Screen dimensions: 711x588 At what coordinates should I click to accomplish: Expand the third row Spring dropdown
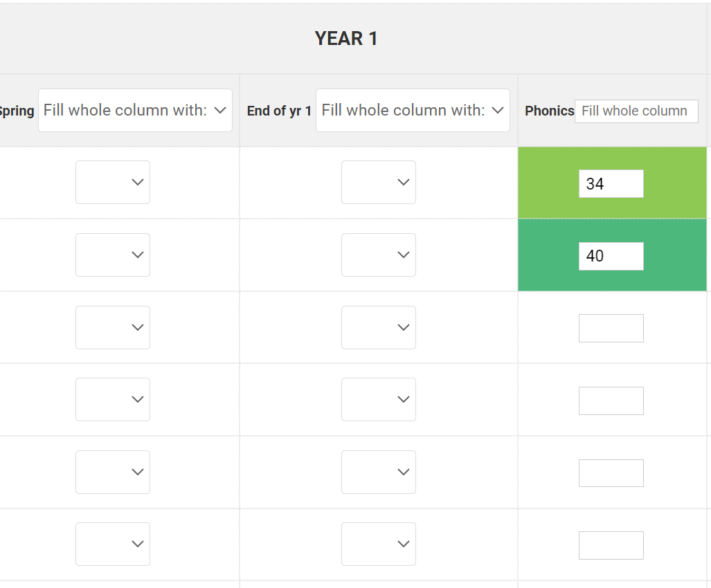point(112,327)
